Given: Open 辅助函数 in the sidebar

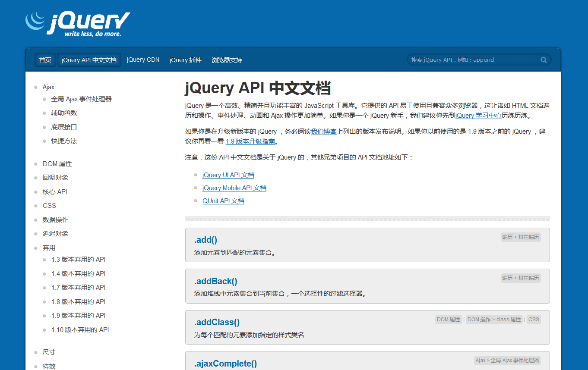Looking at the screenshot, I should click(x=64, y=113).
